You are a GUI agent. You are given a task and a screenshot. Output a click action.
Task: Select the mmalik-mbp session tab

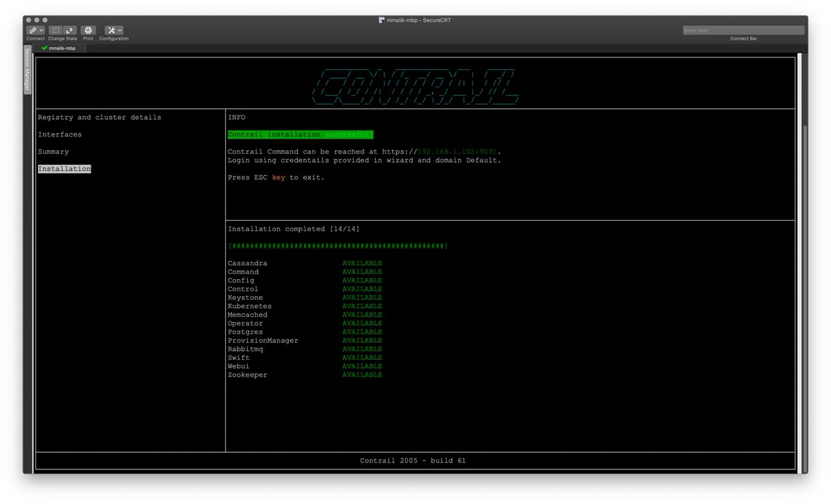click(59, 48)
